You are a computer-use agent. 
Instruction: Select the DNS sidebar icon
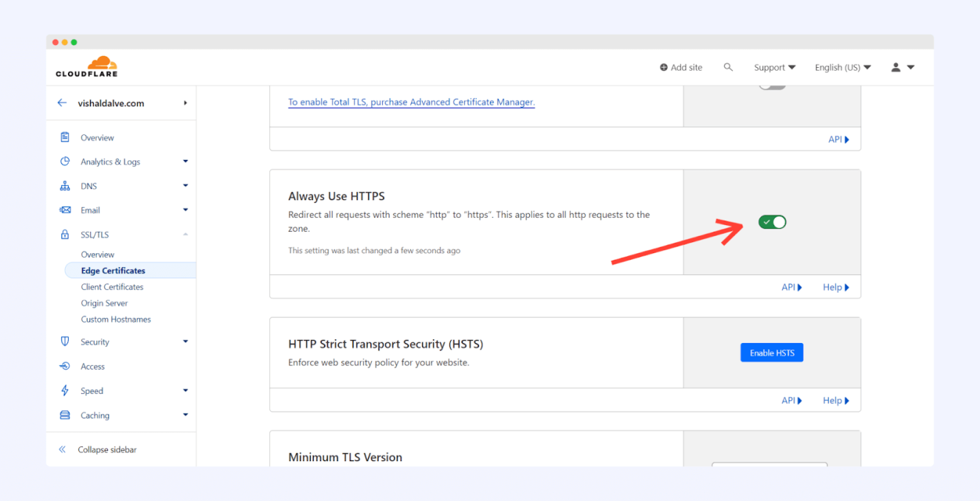[x=66, y=185]
